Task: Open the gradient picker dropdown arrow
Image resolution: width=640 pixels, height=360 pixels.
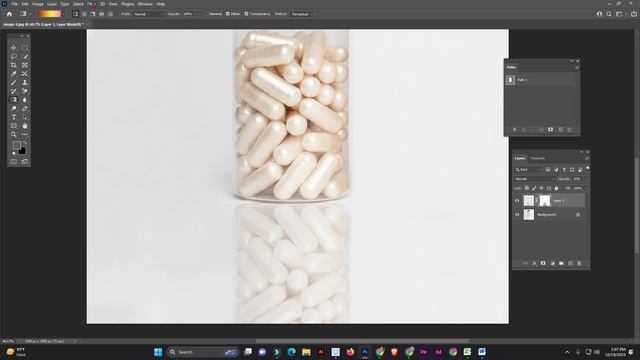Action: click(x=63, y=14)
